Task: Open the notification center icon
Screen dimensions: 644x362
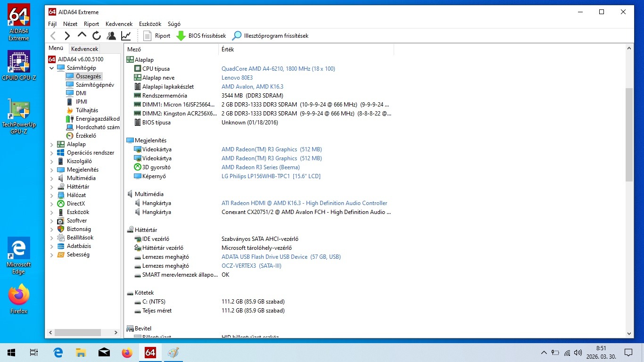Action: coord(628,353)
